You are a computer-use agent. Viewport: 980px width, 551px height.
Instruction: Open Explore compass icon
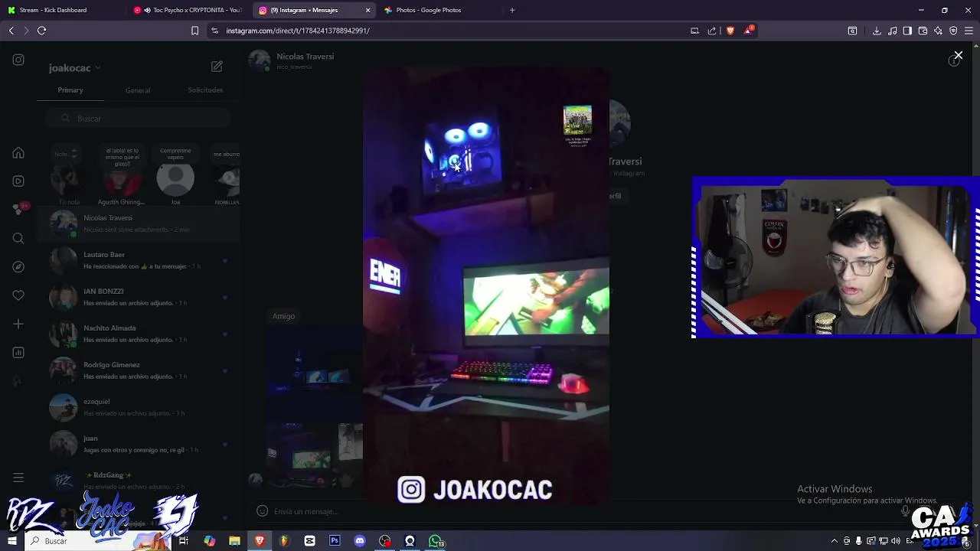[18, 267]
